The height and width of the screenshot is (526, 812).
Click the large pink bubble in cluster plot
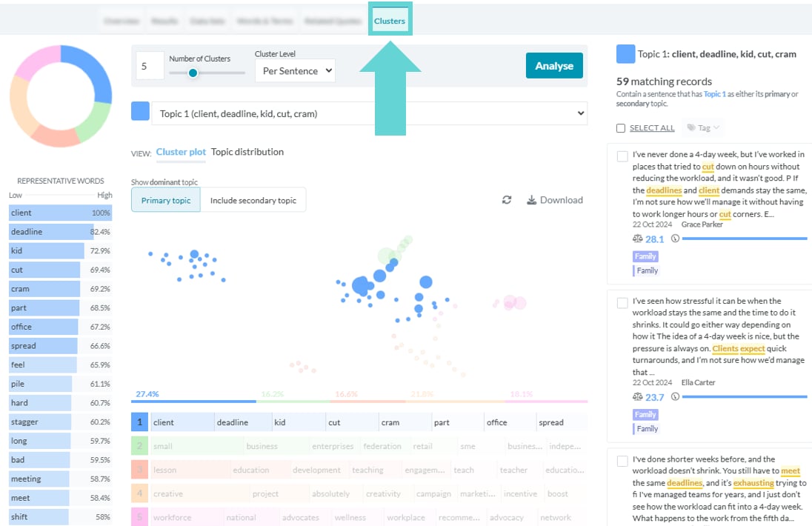510,302
